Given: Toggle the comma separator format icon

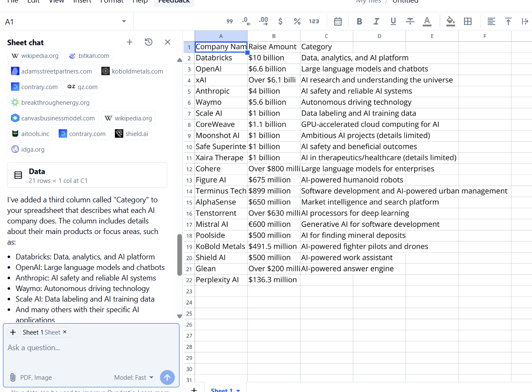Looking at the screenshot, I should (x=230, y=22).
